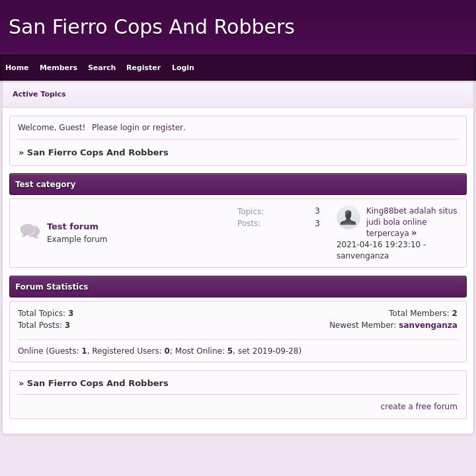Follow the create a free forum link
476x476 pixels.
(418, 407)
